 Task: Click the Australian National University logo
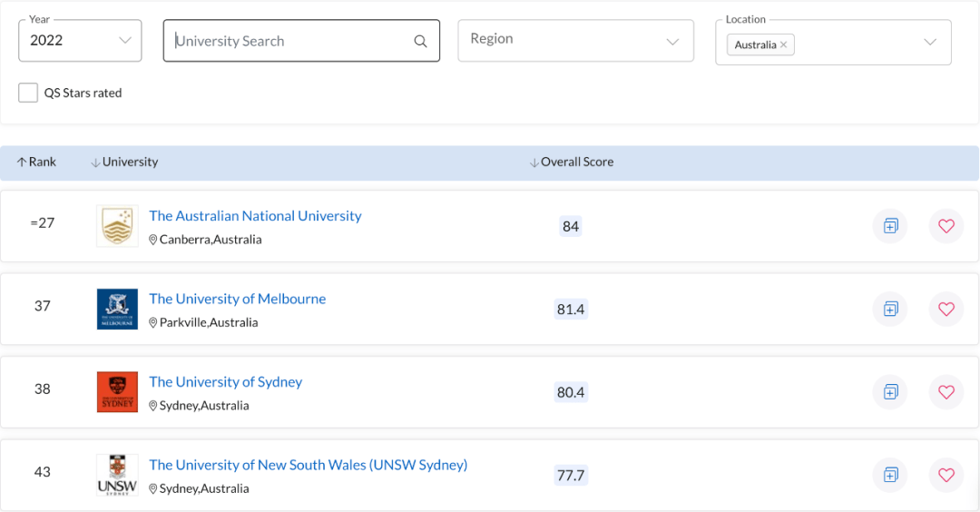pos(117,226)
